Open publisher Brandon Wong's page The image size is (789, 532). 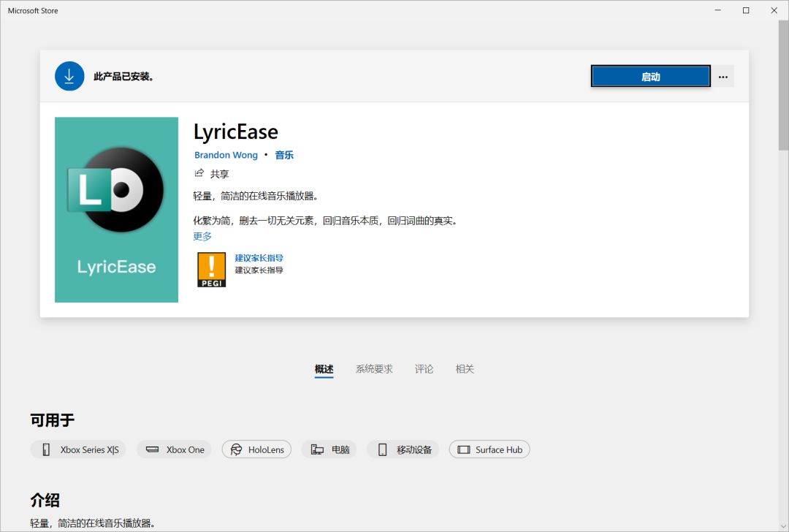click(x=226, y=155)
